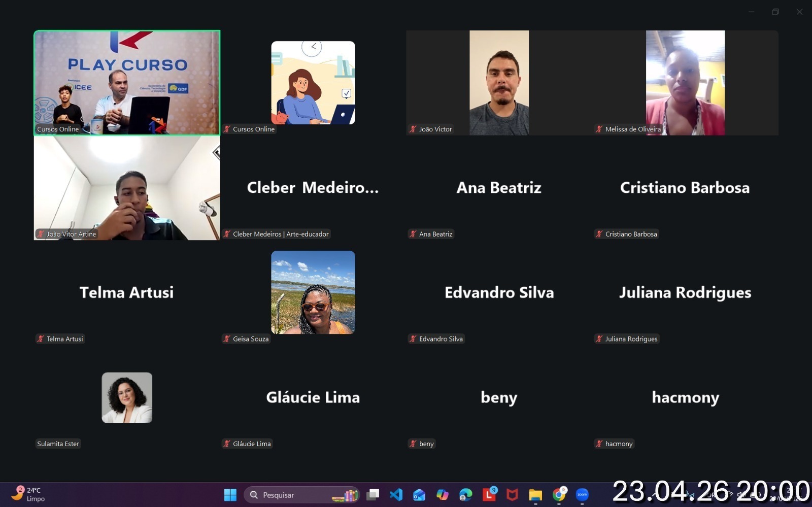This screenshot has width=812, height=507.
Task: Click the muted mic icon beside Melissa de Oliveira
Action: tap(599, 129)
